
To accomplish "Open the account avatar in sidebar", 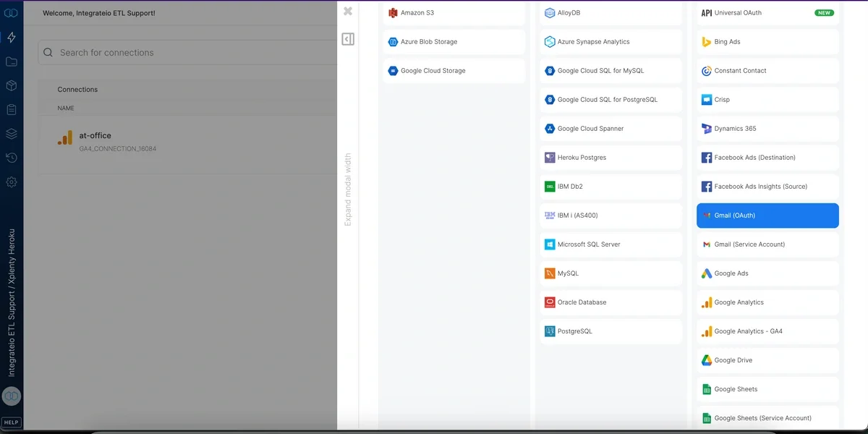I will (x=12, y=396).
